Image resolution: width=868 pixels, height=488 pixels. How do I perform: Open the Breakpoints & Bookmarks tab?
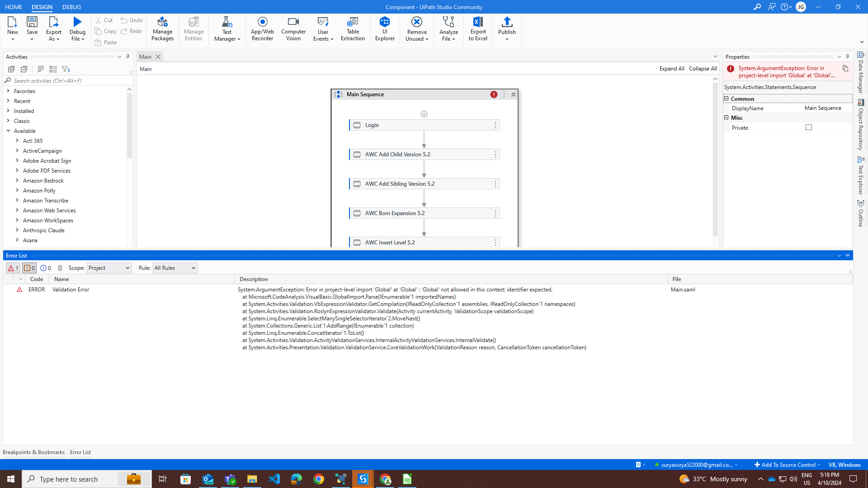coord(33,452)
